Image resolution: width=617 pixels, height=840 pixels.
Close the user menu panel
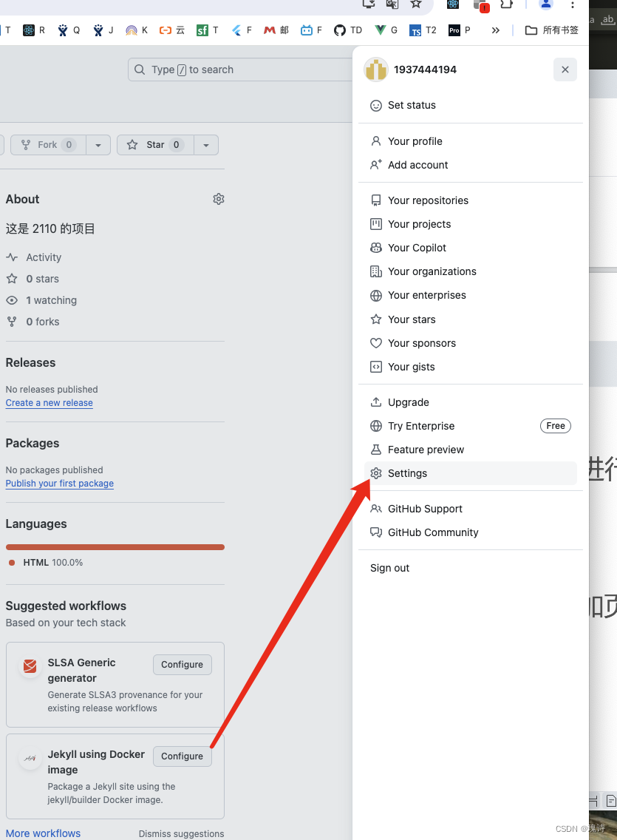tap(565, 70)
